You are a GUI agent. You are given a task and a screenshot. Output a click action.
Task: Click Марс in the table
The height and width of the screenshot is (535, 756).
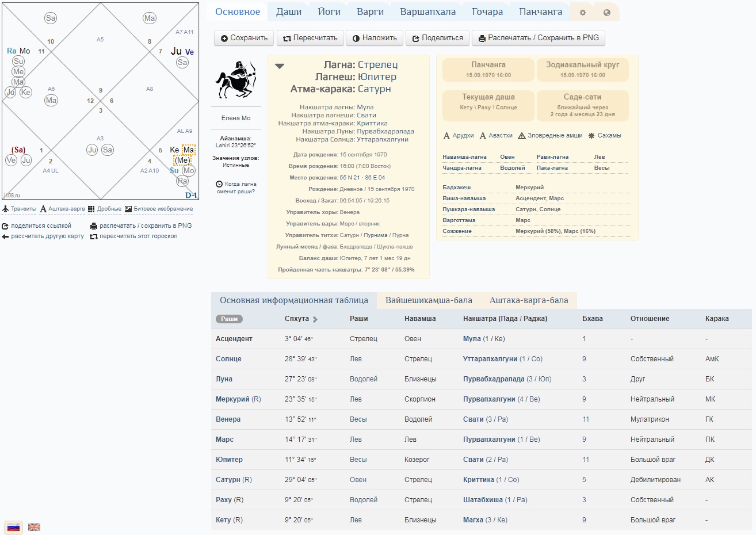pyautogui.click(x=224, y=440)
